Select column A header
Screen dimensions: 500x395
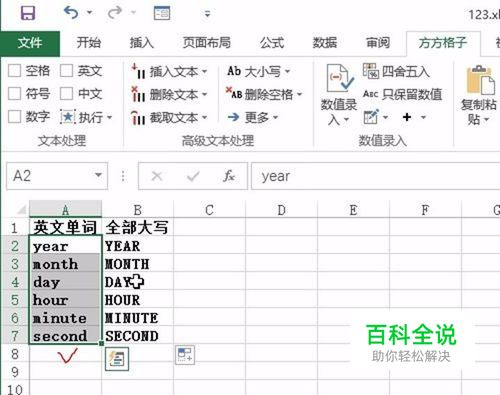click(65, 210)
